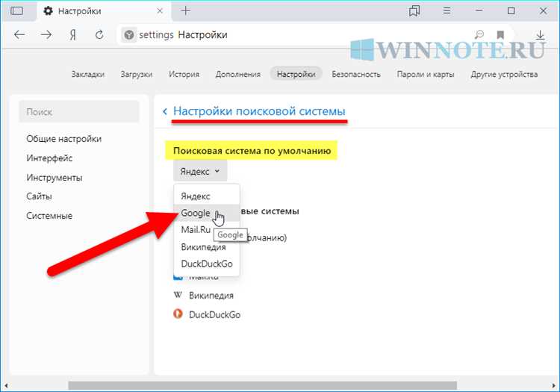The height and width of the screenshot is (392, 560).
Task: Choose DuckDuckGo from the dropdown list
Action: 207,264
